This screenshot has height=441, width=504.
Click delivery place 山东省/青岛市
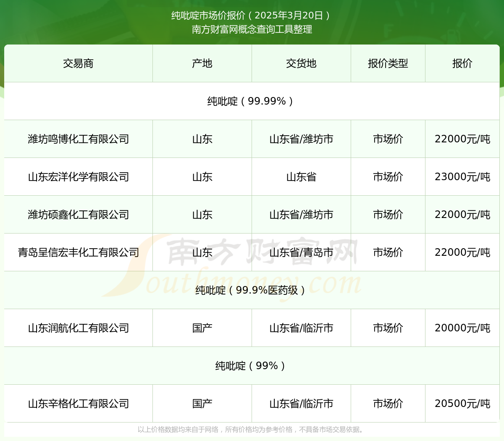click(301, 252)
